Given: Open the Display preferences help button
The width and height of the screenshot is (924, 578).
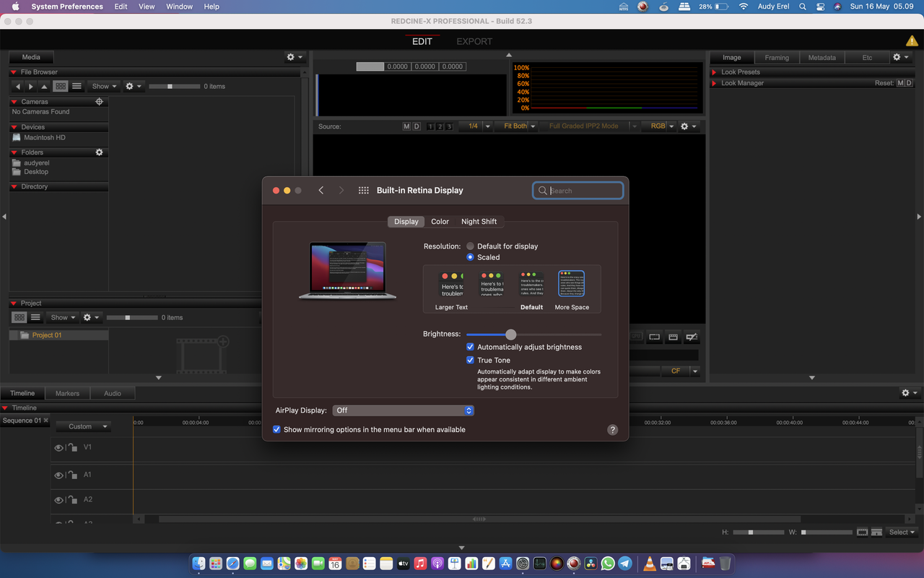Looking at the screenshot, I should click(612, 430).
